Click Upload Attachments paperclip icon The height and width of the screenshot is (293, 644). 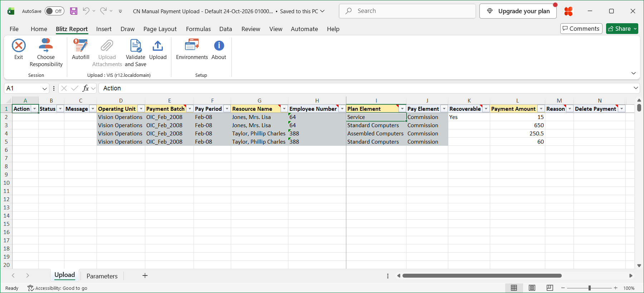click(x=107, y=46)
